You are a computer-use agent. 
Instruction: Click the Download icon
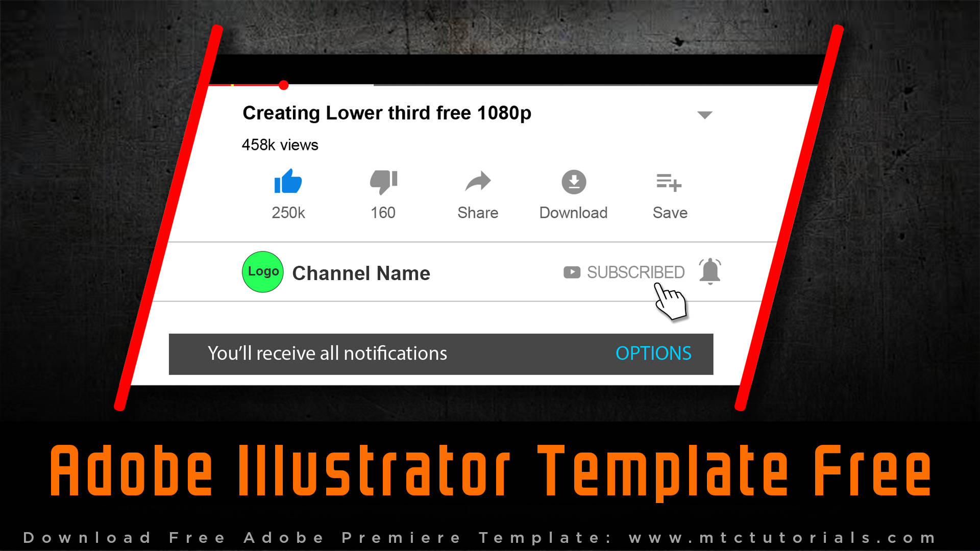572,182
